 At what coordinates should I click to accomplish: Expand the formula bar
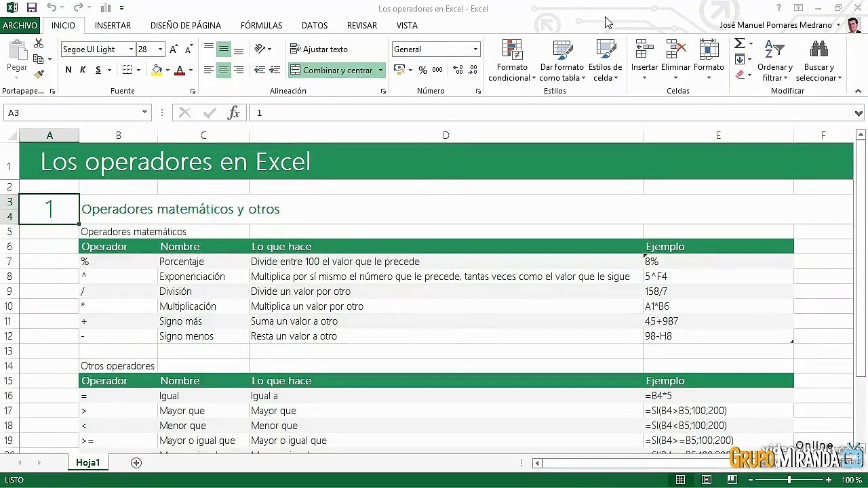(859, 113)
